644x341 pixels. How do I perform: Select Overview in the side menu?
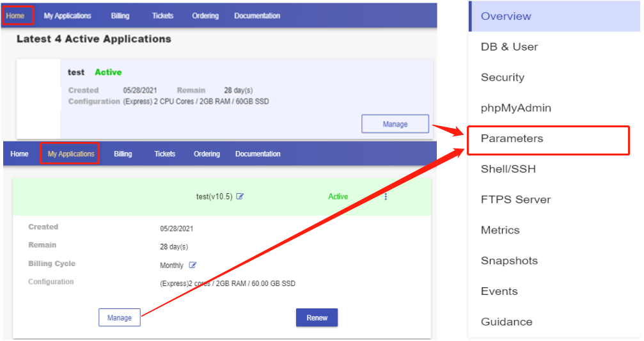(x=506, y=17)
